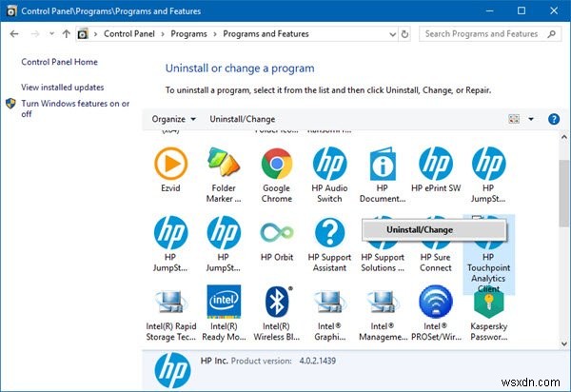This screenshot has height=392, width=571.
Task: Click the Programs breadcrumb
Action: coord(188,34)
